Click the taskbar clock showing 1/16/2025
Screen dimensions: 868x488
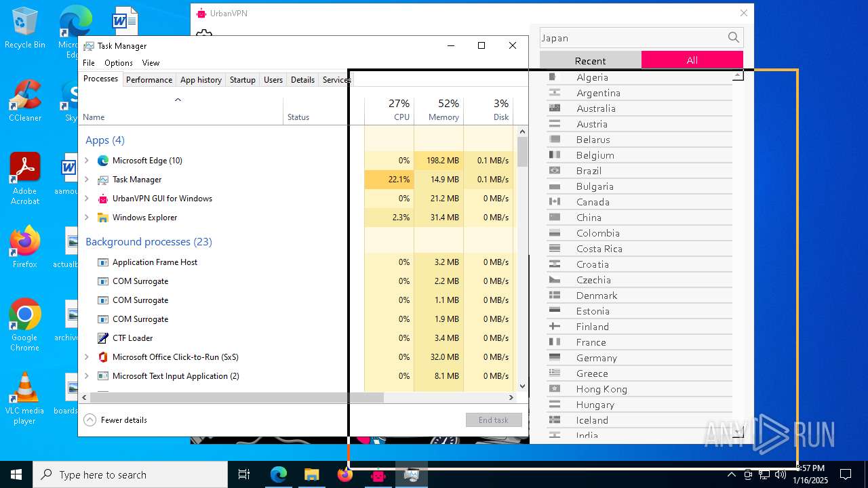click(x=810, y=474)
